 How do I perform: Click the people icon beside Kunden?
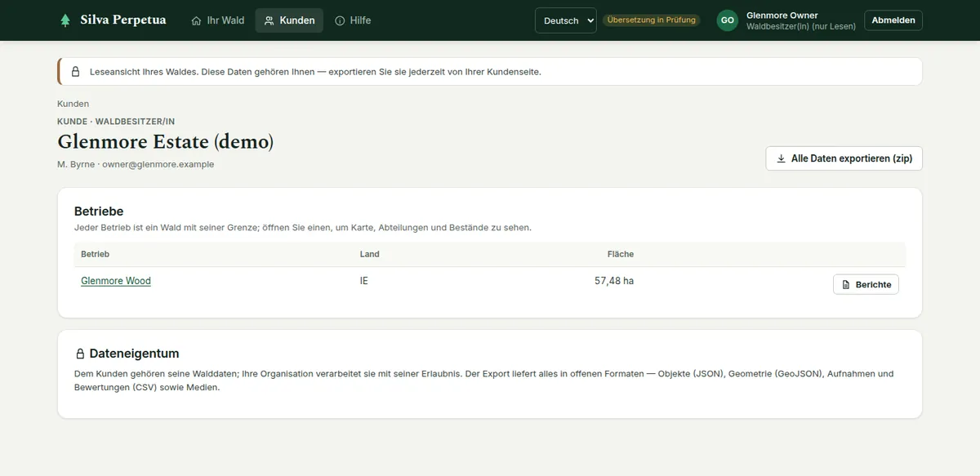(x=269, y=20)
